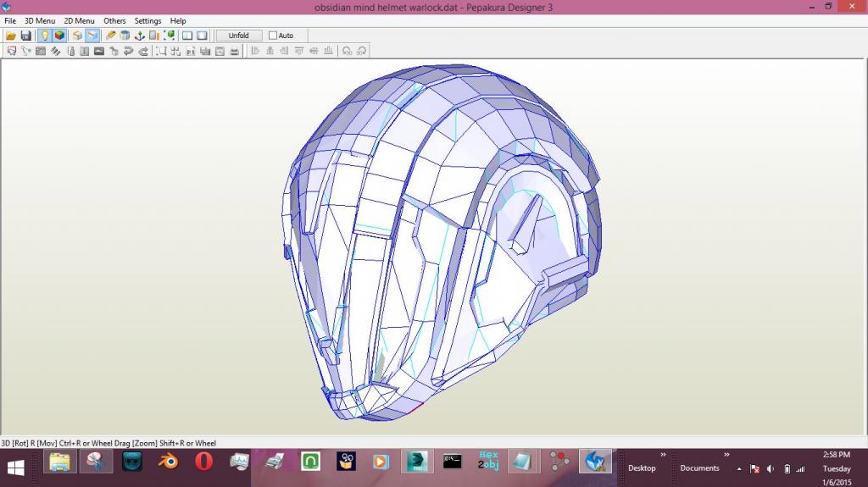The height and width of the screenshot is (487, 868).
Task: Click Opera browser icon in taskbar
Action: (203, 462)
